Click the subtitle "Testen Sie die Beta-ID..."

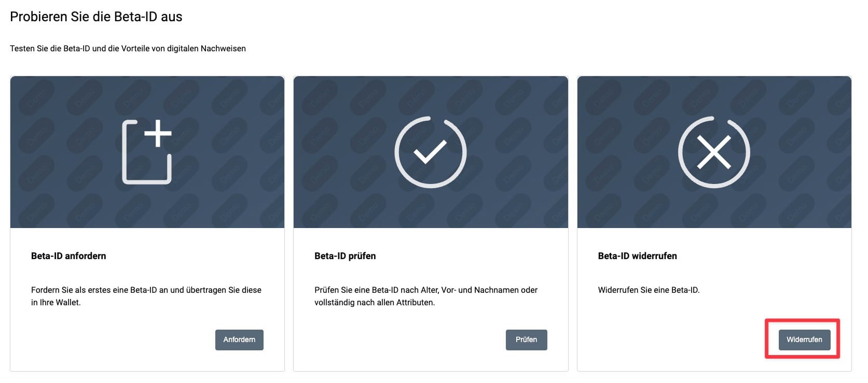[x=128, y=49]
